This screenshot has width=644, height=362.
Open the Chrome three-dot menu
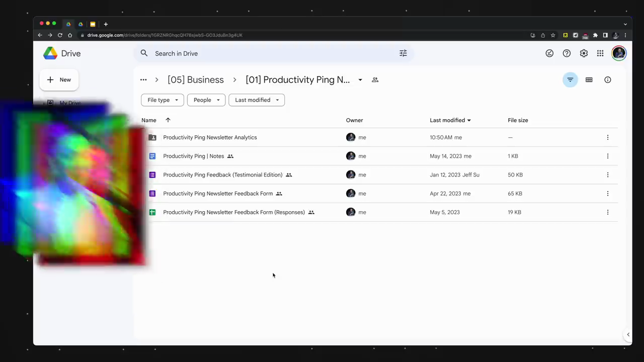(x=625, y=35)
